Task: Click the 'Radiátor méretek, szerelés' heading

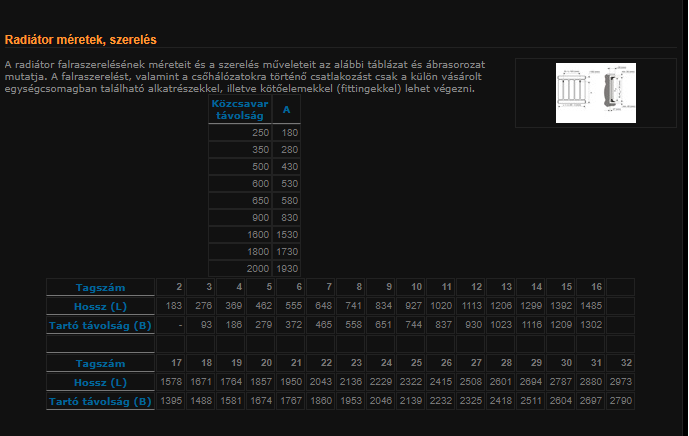Action: pyautogui.click(x=80, y=40)
